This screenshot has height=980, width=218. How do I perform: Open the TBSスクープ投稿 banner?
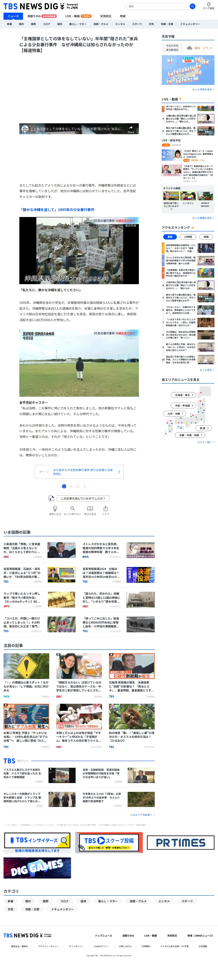tap(109, 842)
